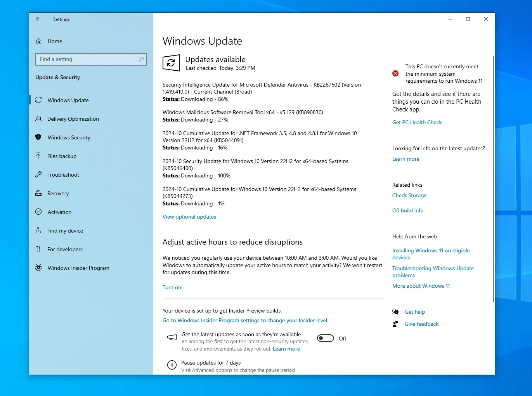Image resolution: width=532 pixels, height=396 pixels.
Task: Open the Check Storage link
Action: (x=409, y=195)
